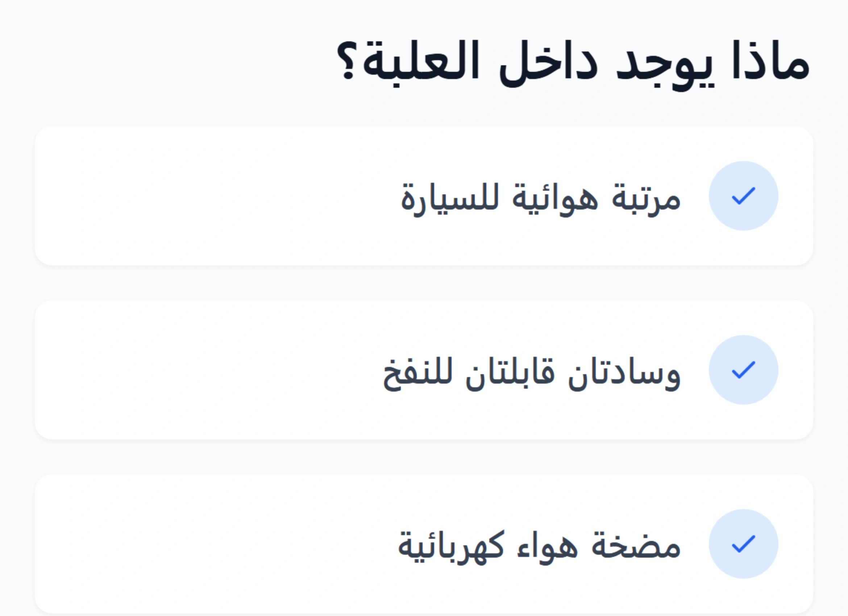848x616 pixels.
Task: Click the checkmark icon beside مرتبة هوائية للسيارة
Action: tap(743, 196)
